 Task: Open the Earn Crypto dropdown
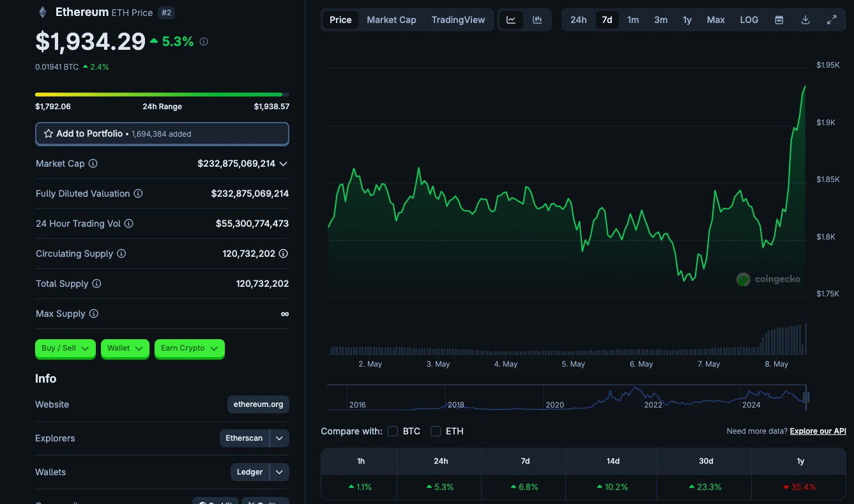coord(190,348)
